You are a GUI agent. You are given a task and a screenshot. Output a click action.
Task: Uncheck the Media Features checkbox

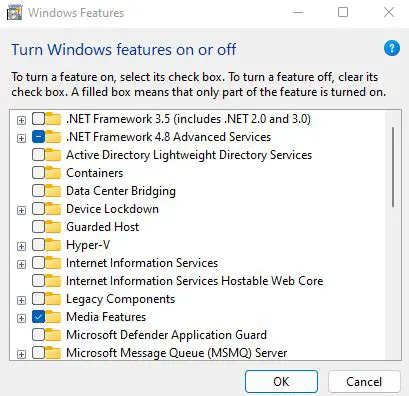(38, 317)
